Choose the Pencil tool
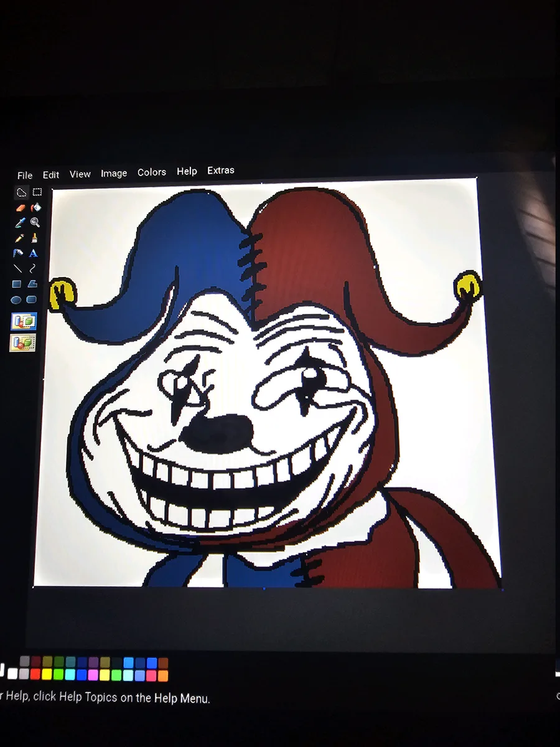The image size is (560, 747). tap(19, 238)
